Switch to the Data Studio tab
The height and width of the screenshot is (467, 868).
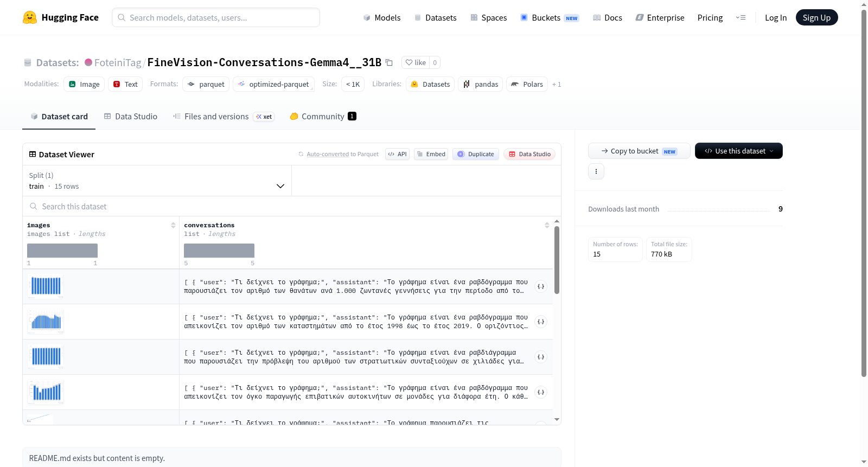(131, 117)
